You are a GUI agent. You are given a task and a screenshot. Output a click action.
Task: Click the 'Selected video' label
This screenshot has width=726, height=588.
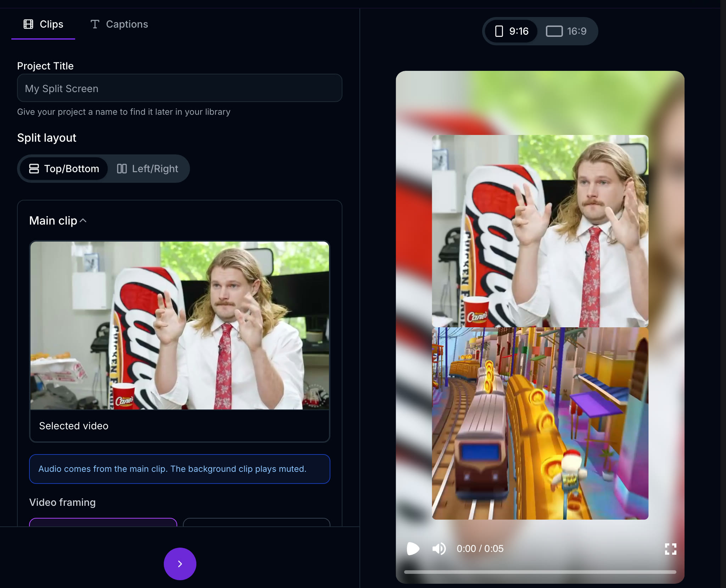(74, 426)
